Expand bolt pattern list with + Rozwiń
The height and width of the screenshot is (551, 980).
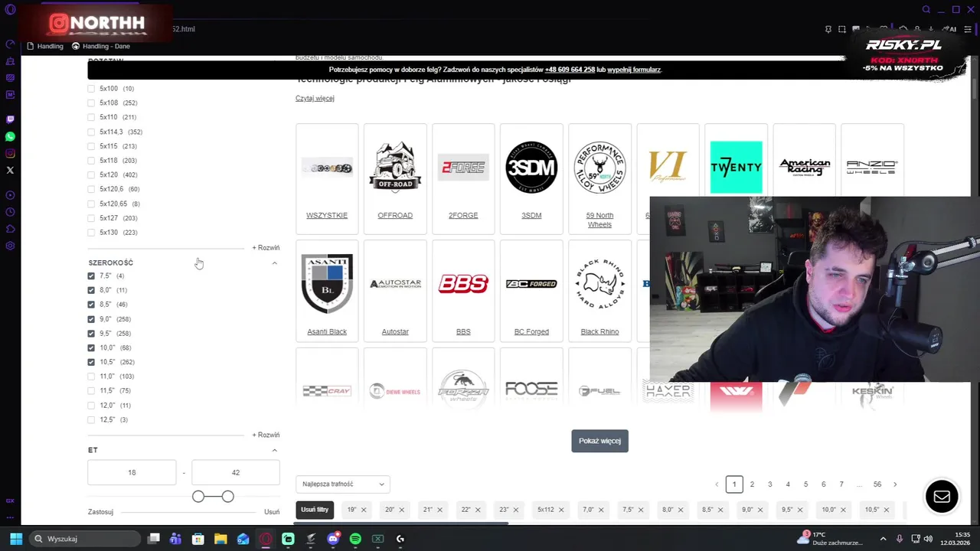pos(266,248)
